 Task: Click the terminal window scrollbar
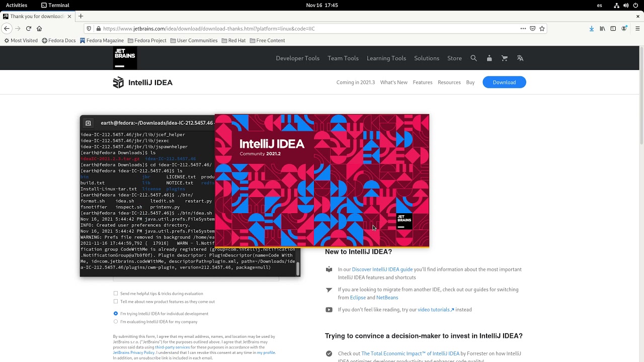298,269
